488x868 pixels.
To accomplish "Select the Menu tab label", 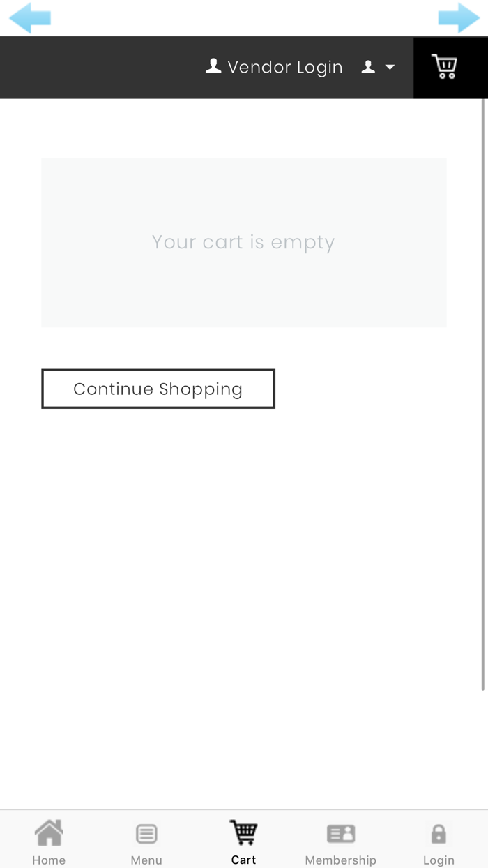I will 146,860.
